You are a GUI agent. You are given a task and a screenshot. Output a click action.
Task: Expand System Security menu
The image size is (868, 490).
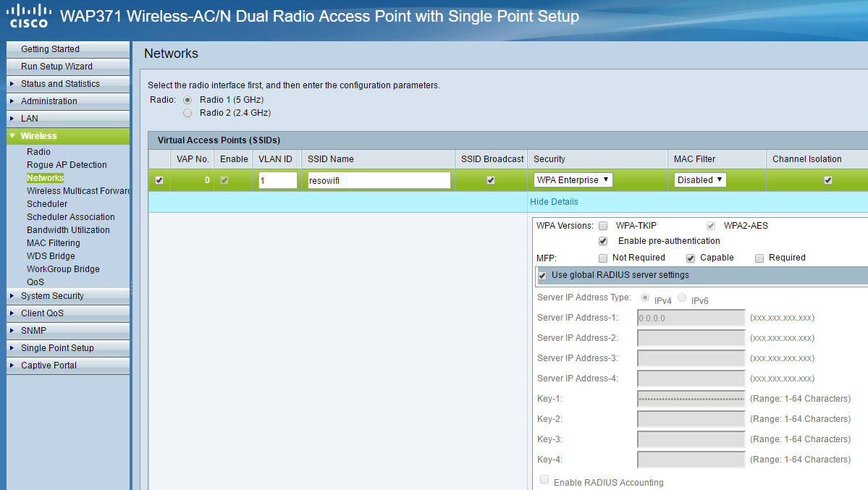[68, 295]
